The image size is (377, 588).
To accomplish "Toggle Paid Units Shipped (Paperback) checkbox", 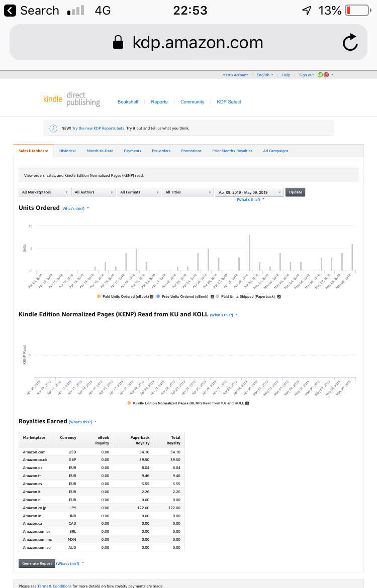I will (279, 297).
